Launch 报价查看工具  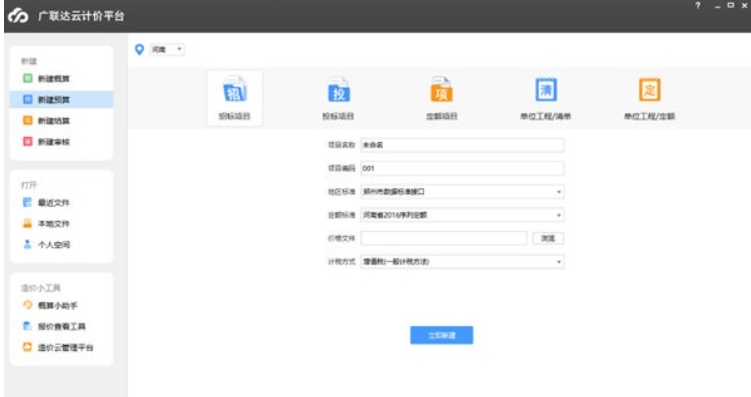click(x=61, y=327)
